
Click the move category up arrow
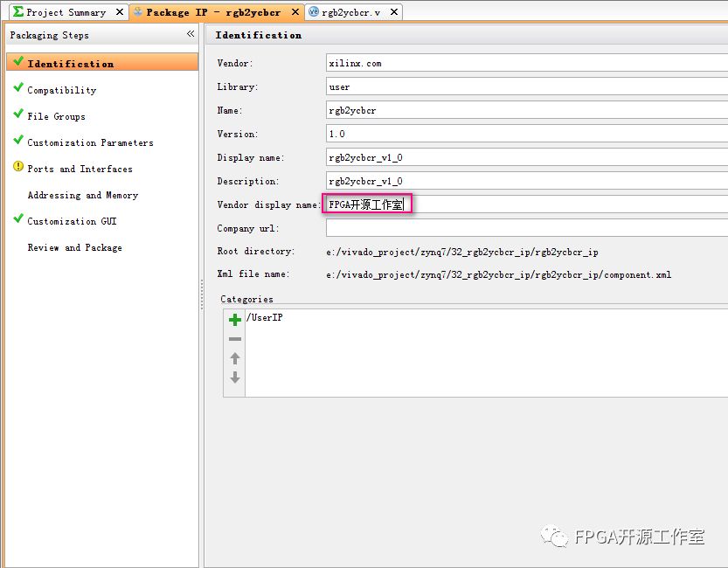234,358
